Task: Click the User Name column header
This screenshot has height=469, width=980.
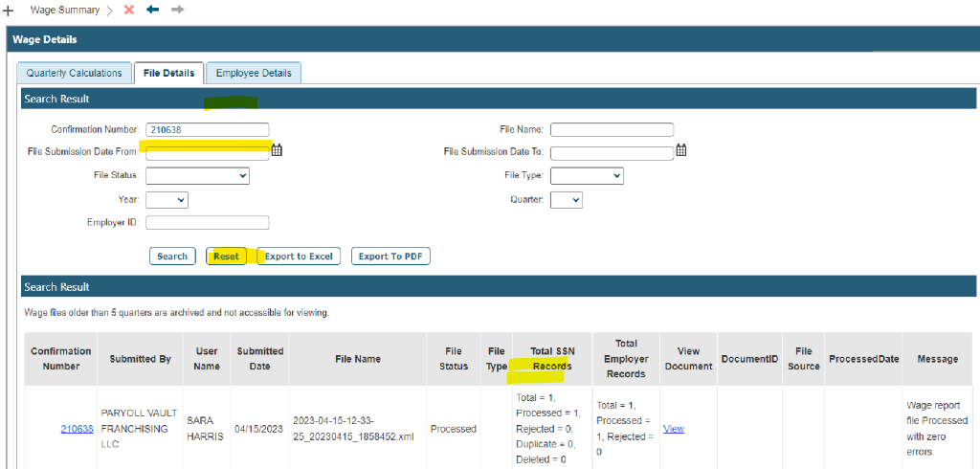Action: click(x=207, y=359)
